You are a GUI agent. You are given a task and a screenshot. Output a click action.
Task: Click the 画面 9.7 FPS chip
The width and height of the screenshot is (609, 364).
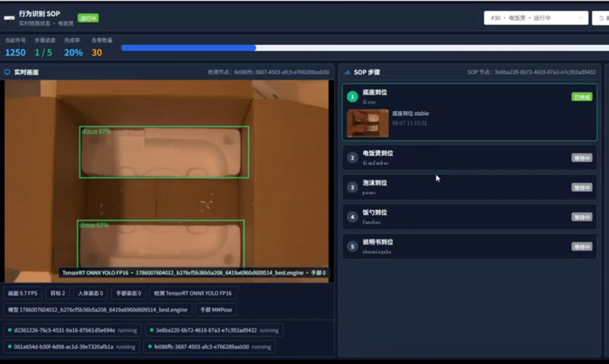pyautogui.click(x=23, y=293)
